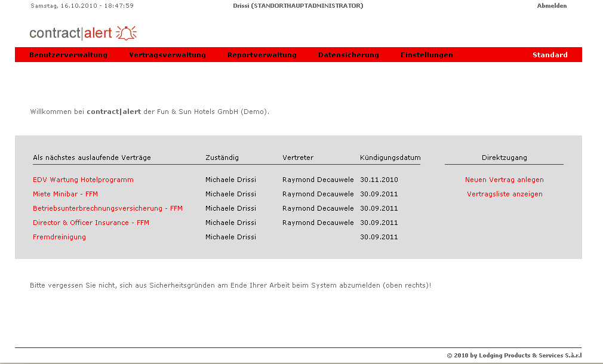The width and height of the screenshot is (603, 364).
Task: Open the Fremdreinigung contract
Action: click(59, 237)
